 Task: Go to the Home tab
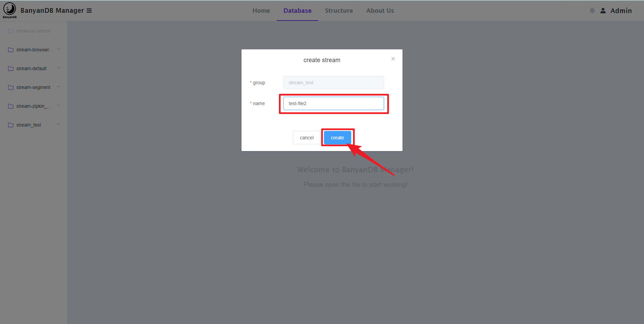point(261,11)
